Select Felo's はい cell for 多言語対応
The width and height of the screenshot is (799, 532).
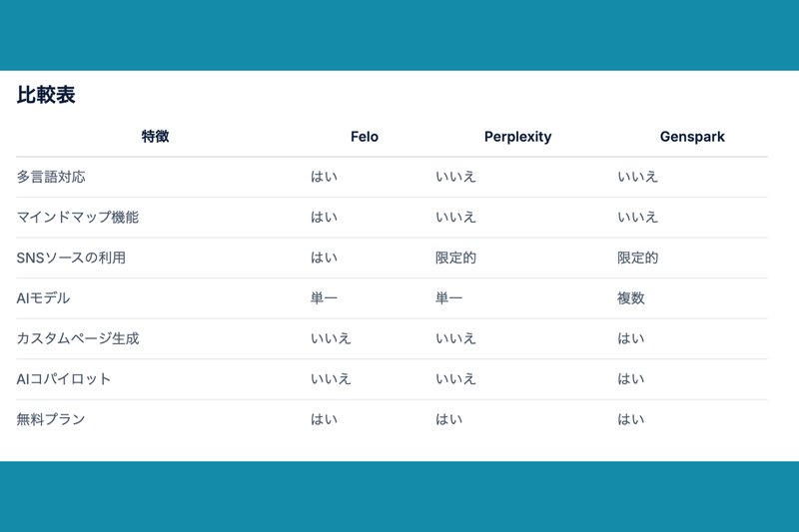pyautogui.click(x=324, y=177)
